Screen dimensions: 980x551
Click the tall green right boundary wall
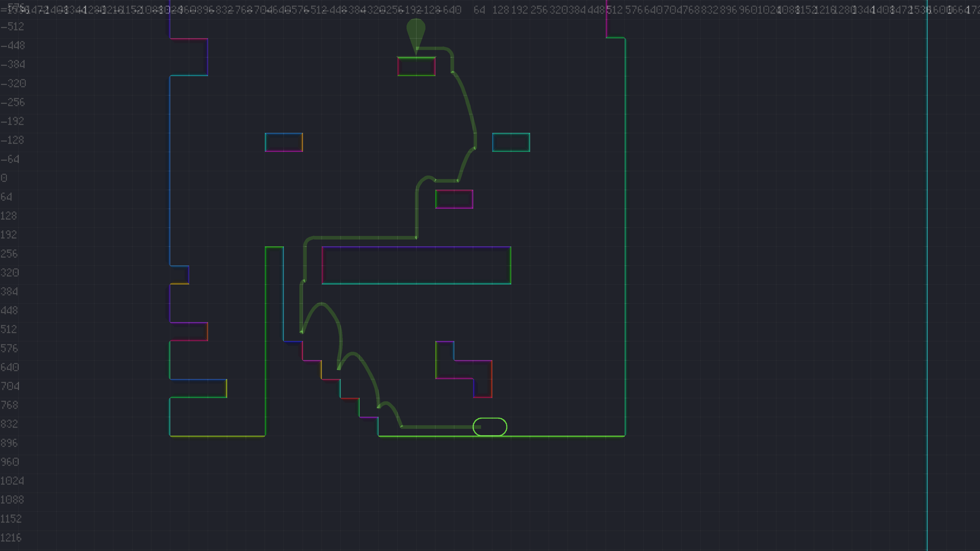pyautogui.click(x=625, y=228)
